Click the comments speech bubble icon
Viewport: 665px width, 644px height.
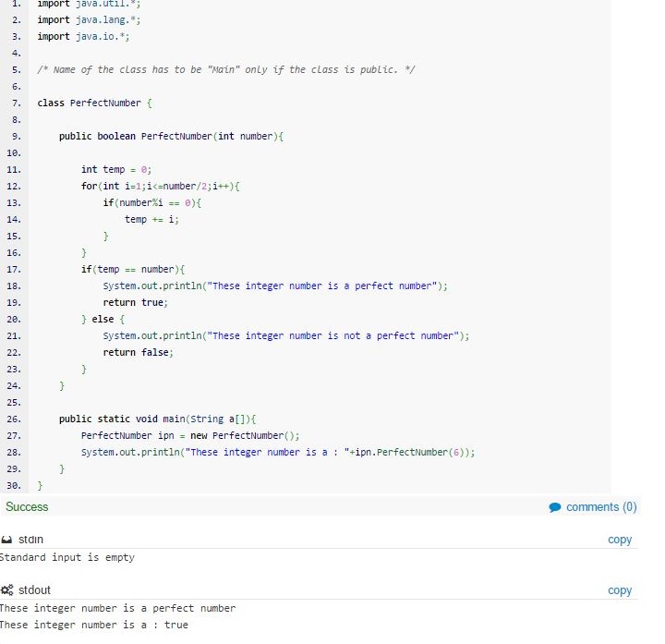point(555,507)
